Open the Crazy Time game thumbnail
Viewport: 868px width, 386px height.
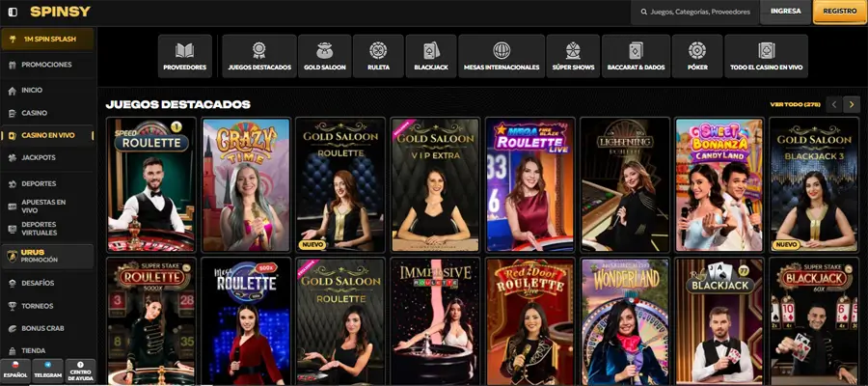246,185
